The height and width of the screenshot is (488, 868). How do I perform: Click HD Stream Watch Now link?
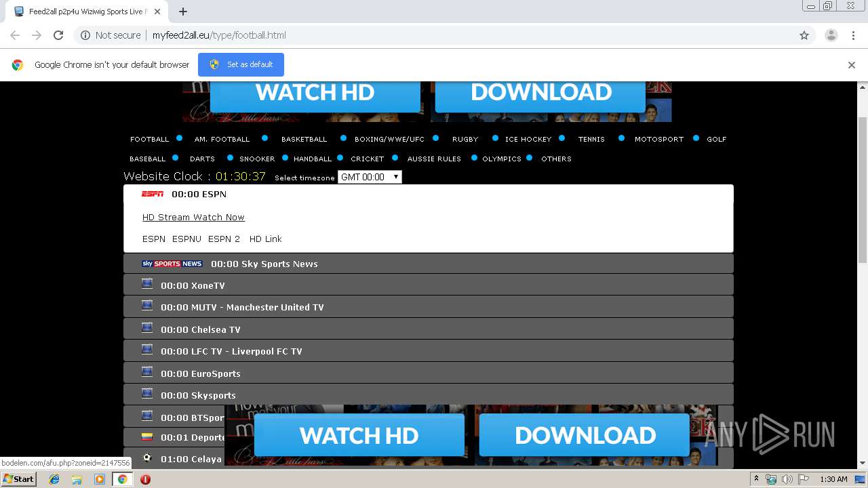pos(193,217)
